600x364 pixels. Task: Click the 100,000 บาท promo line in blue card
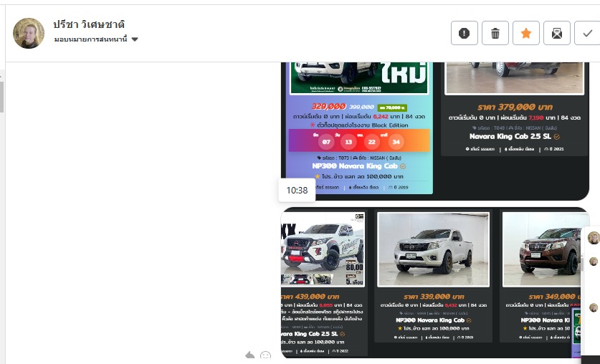(359, 176)
